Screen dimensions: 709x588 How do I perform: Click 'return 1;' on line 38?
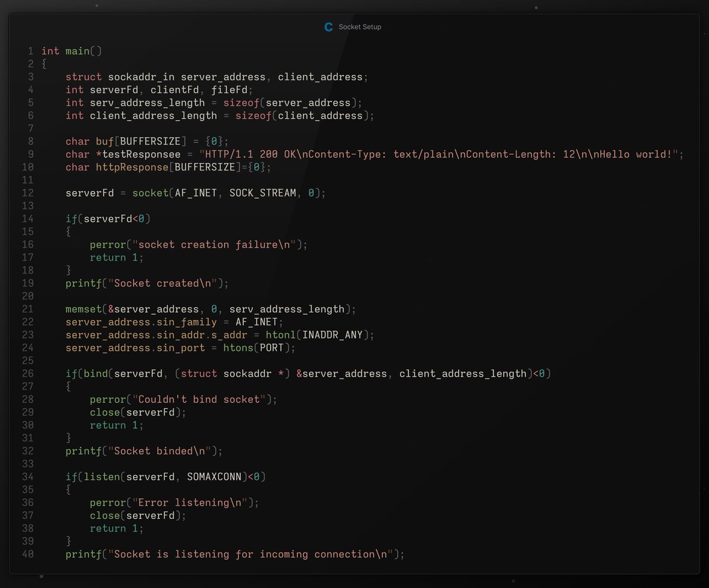pyautogui.click(x=117, y=529)
